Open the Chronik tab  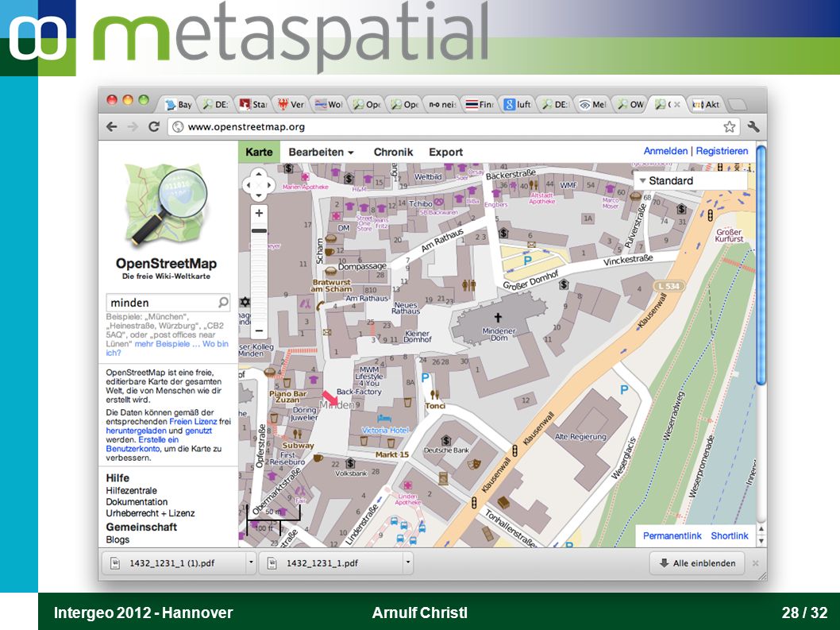pyautogui.click(x=393, y=153)
